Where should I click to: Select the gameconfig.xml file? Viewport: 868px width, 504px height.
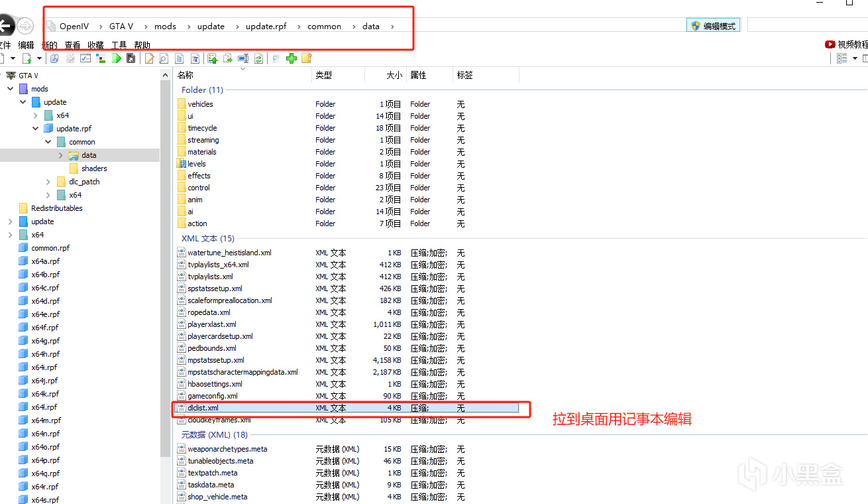(212, 396)
